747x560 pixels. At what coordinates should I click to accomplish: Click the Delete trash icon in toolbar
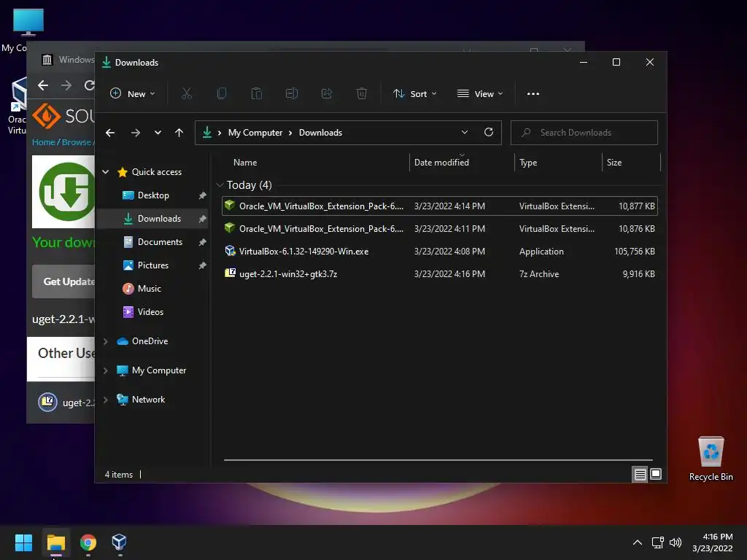point(362,94)
